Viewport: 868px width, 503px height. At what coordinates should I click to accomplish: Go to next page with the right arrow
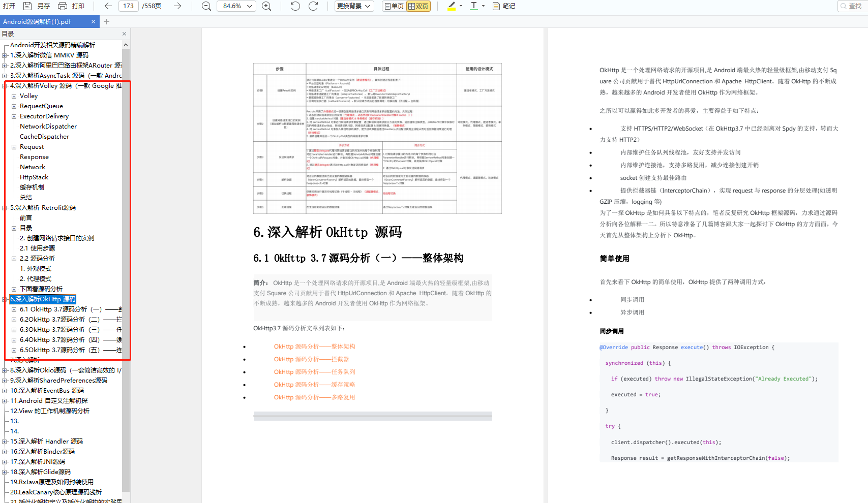coord(177,6)
